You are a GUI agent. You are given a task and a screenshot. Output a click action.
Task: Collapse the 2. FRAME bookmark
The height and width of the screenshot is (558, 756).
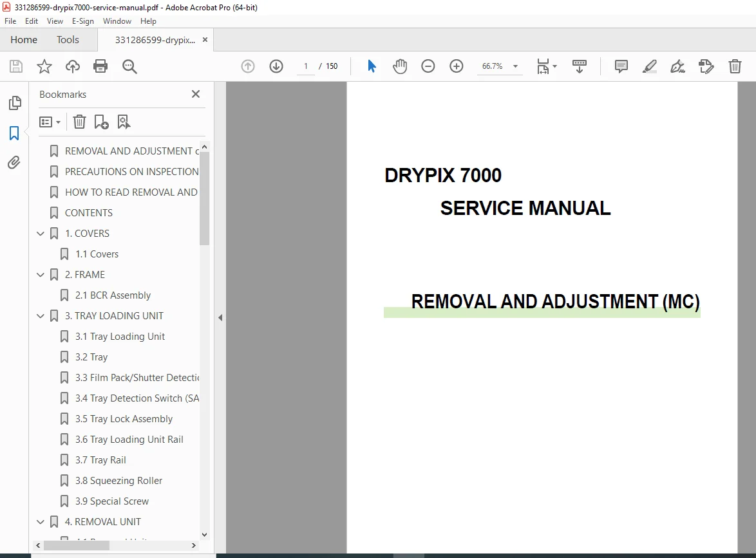(x=41, y=275)
